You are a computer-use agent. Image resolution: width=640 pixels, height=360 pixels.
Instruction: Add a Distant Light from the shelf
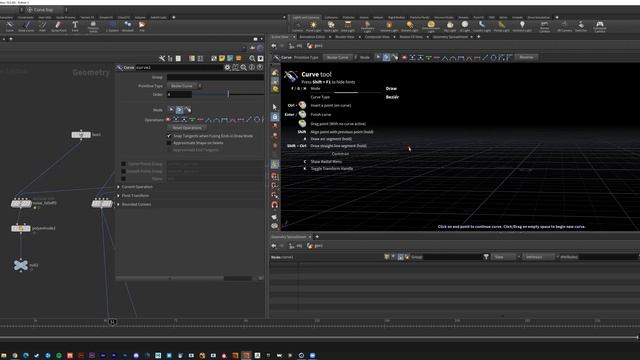click(409, 27)
